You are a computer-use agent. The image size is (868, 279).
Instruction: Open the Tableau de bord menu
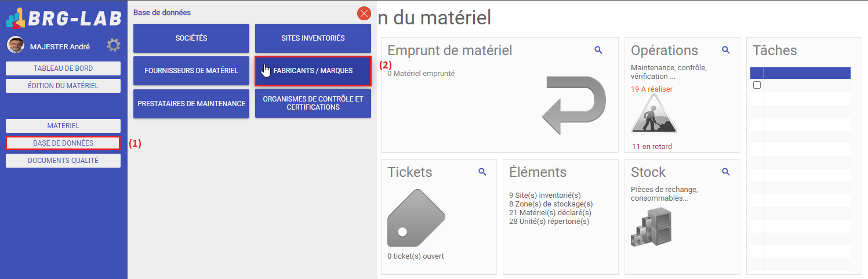pyautogui.click(x=63, y=68)
